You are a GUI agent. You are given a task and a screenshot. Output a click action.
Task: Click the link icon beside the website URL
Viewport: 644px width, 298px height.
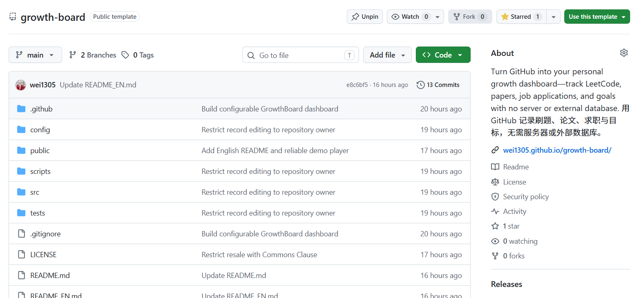click(495, 150)
